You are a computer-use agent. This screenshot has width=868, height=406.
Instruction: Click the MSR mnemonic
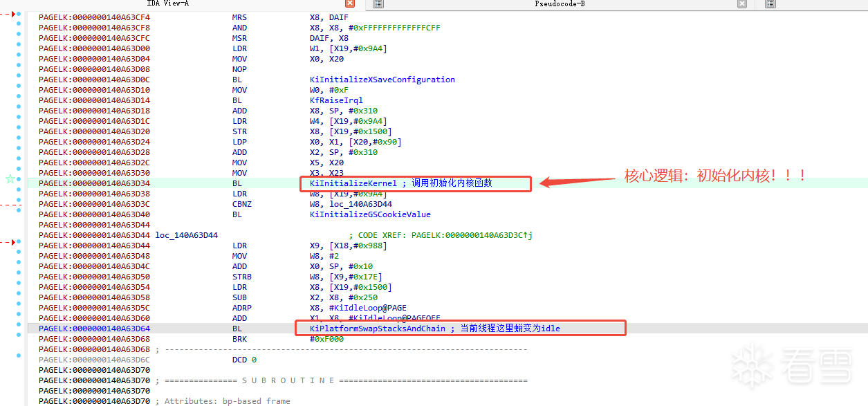pyautogui.click(x=239, y=38)
